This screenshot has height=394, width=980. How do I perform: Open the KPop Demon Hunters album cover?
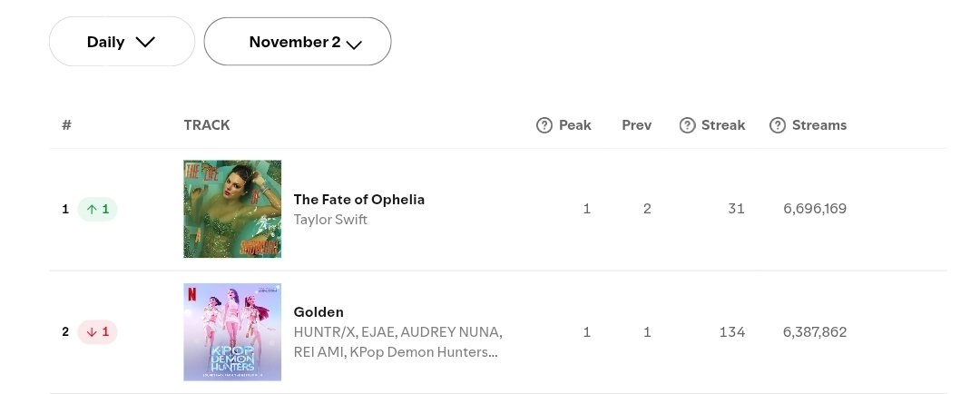(x=232, y=332)
